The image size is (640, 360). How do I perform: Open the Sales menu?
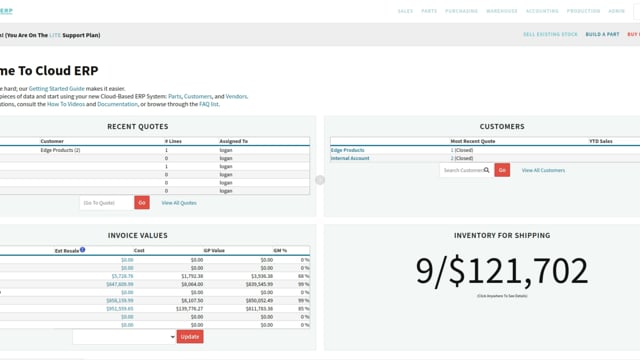click(405, 11)
